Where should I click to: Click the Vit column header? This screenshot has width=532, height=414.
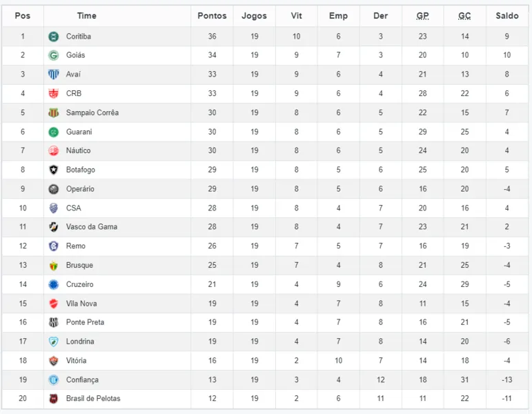296,16
